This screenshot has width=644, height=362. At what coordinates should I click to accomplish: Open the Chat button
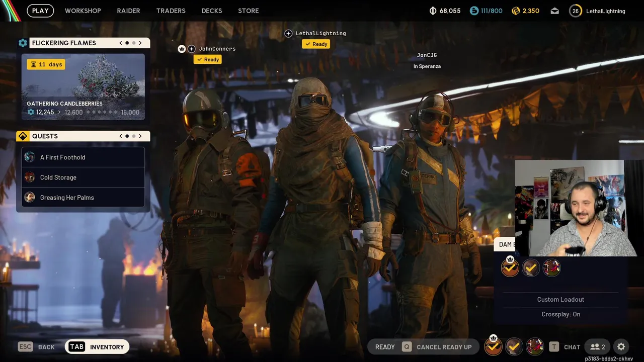[x=565, y=347]
